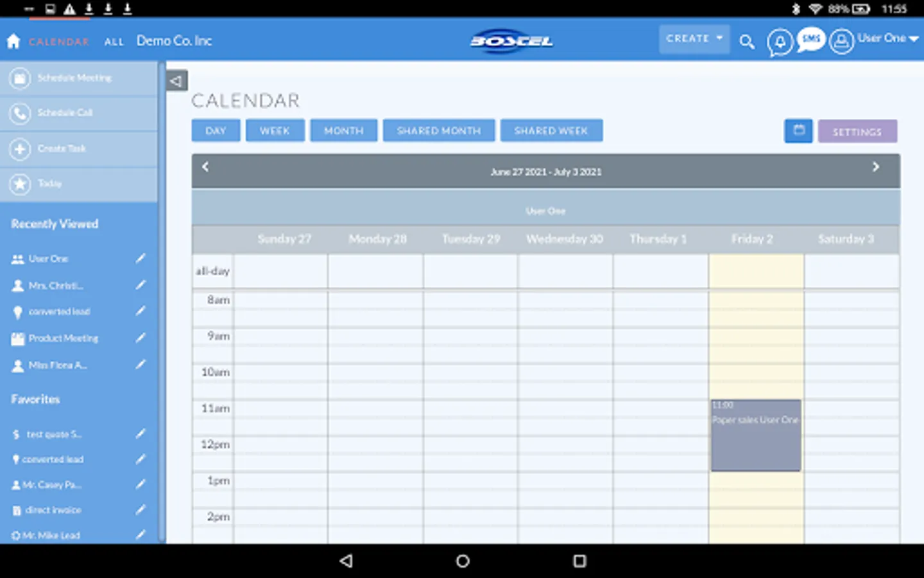The height and width of the screenshot is (578, 924).
Task: Edit the converted lead favorite via pencil icon
Action: (x=141, y=459)
